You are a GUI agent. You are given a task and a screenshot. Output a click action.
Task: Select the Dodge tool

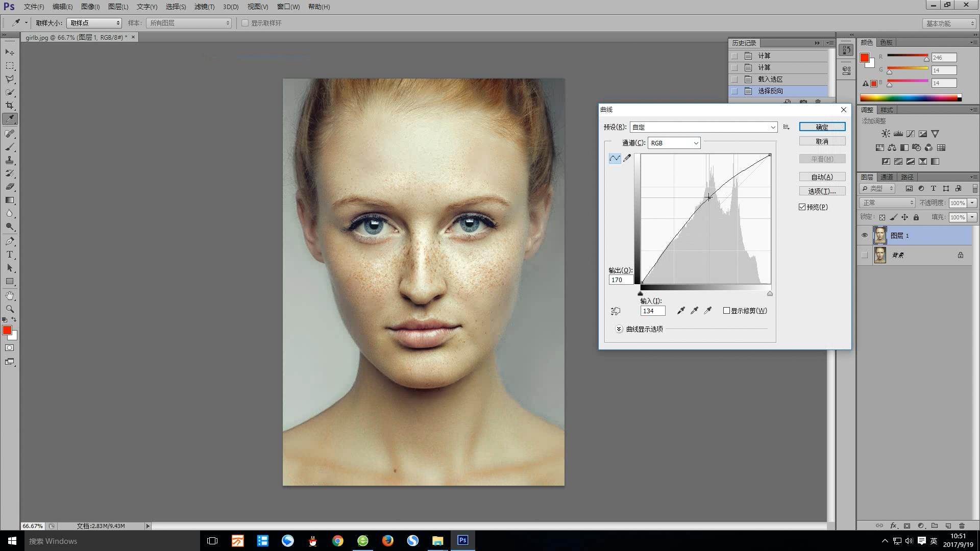click(10, 227)
